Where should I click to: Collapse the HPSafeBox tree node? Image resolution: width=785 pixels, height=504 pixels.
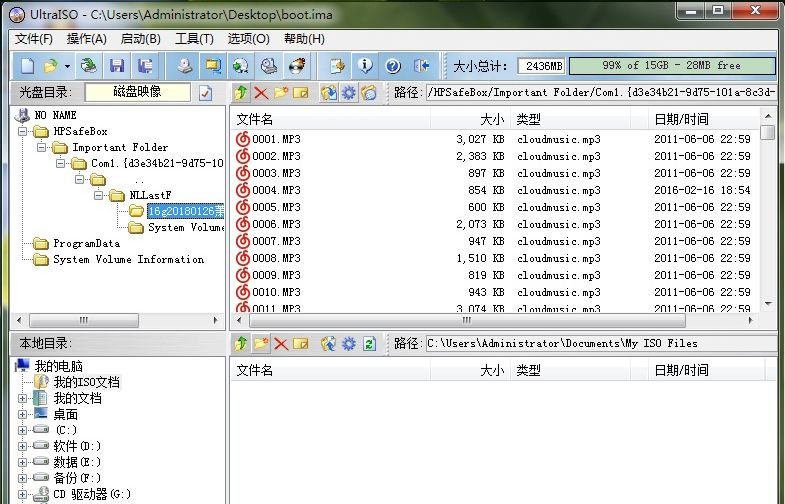point(23,132)
